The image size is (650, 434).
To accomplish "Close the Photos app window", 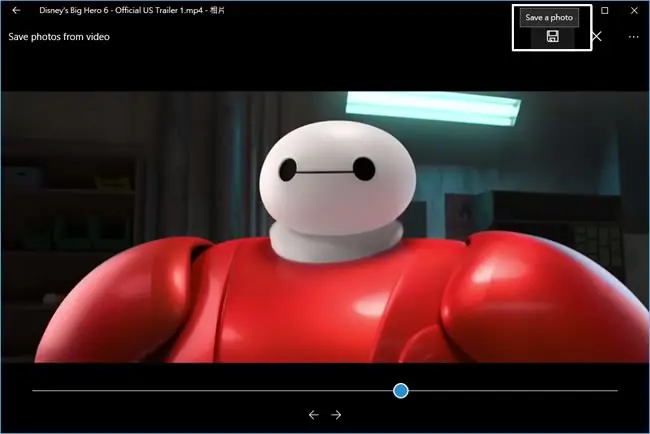I will (x=634, y=10).
